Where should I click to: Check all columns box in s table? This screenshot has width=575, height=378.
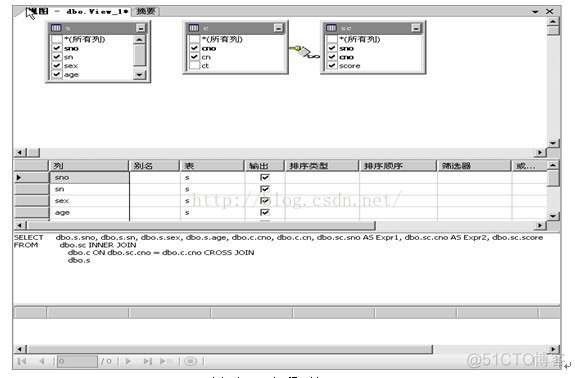pos(57,39)
